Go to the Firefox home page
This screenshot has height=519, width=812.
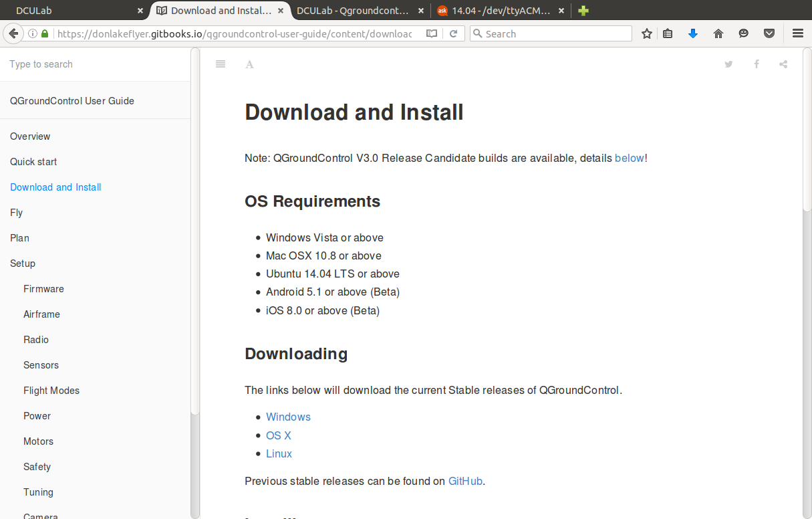point(718,33)
